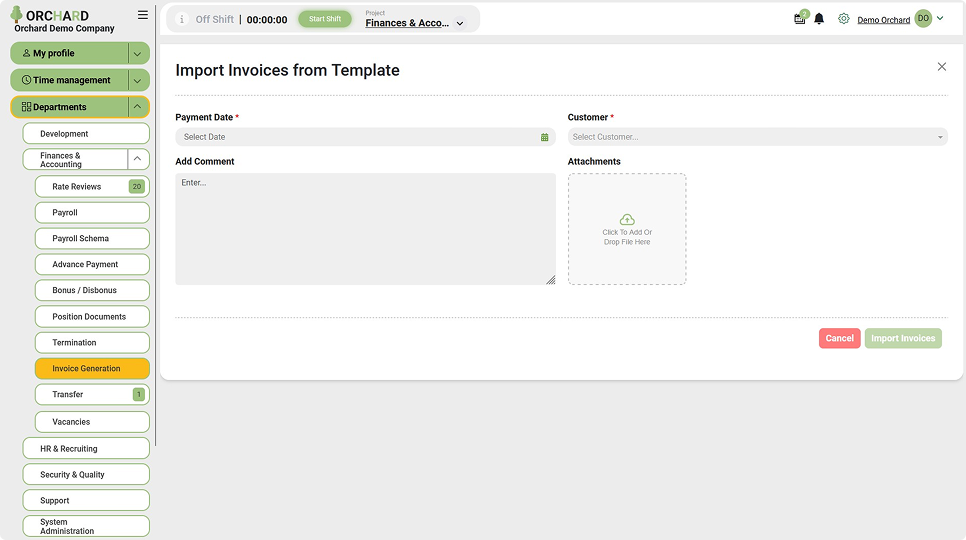Click the 00:00:00 shift timer
Screen dimensions: 966x540
tap(267, 20)
